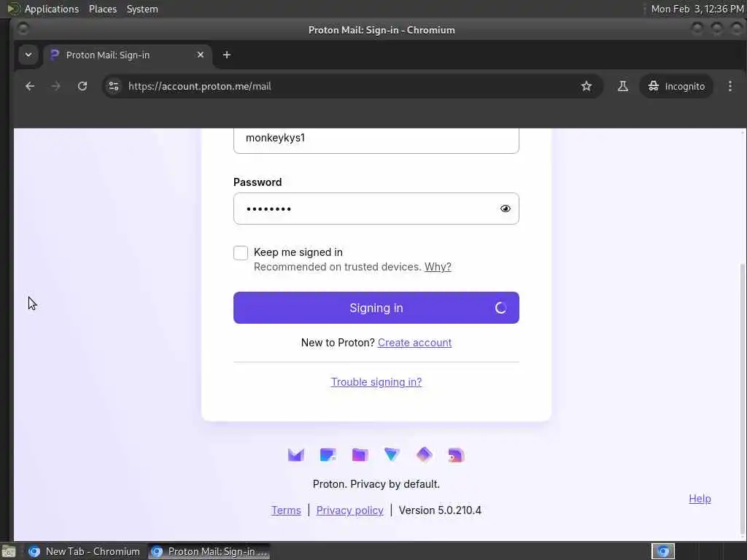Screen dimensions: 747x560
Task: Follow the Create account link
Action: pyautogui.click(x=414, y=343)
